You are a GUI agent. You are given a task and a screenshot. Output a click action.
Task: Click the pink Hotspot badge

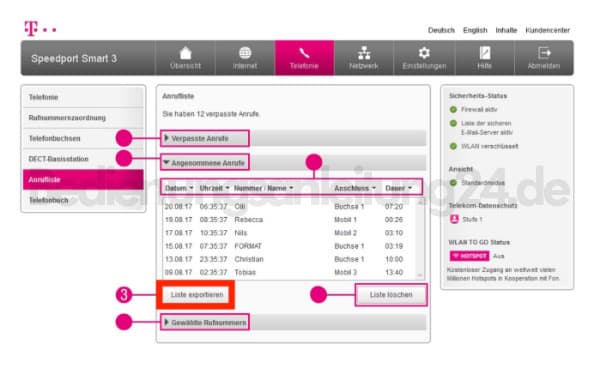470,256
